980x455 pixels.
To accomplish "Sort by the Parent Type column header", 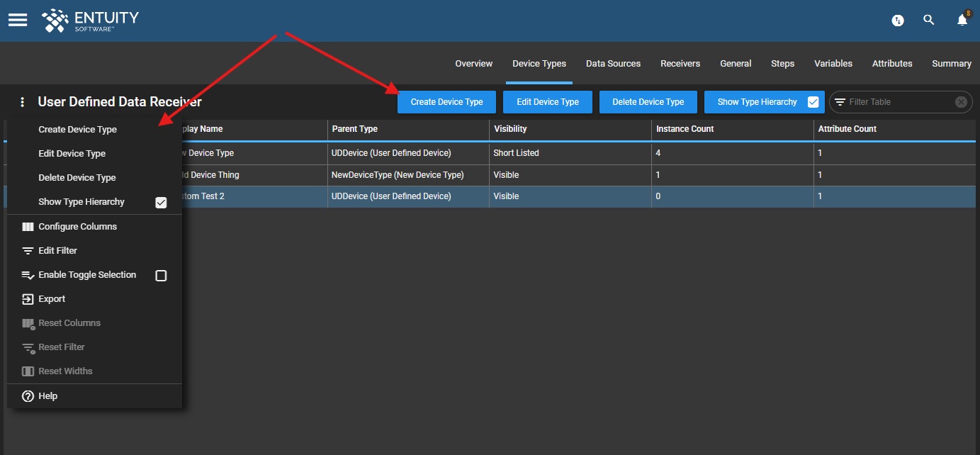I will pos(408,129).
